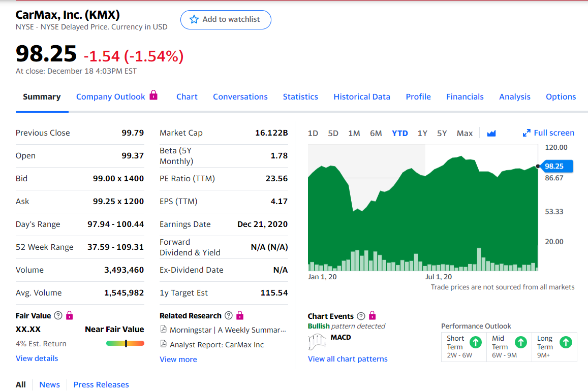Go to the Analysis tab
The image size is (588, 392).
514,96
